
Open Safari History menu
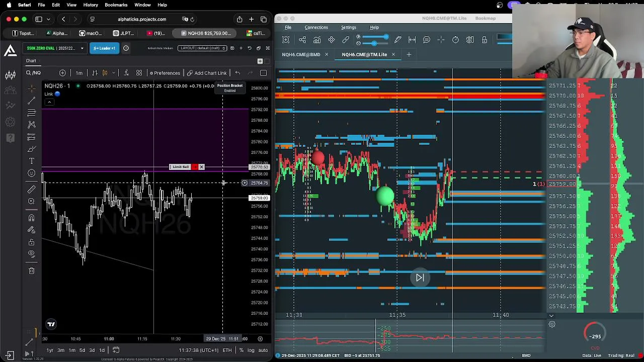tap(91, 5)
